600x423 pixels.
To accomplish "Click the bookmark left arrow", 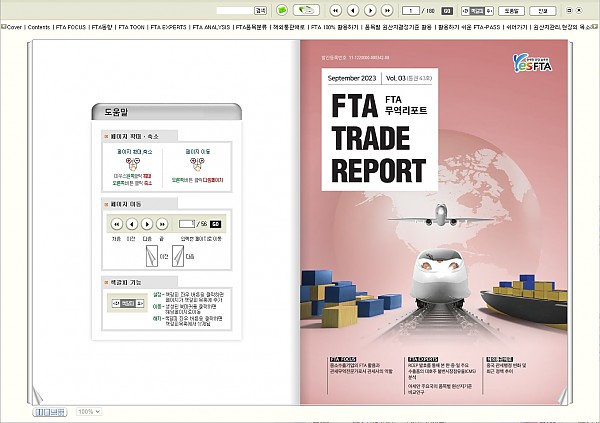I will [x=465, y=11].
